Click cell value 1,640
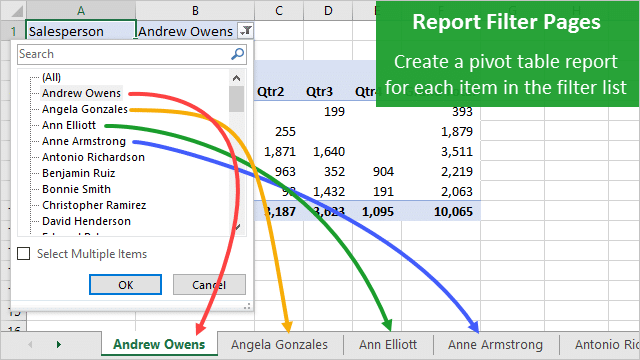Viewport: 640px width, 360px height. coord(329,151)
